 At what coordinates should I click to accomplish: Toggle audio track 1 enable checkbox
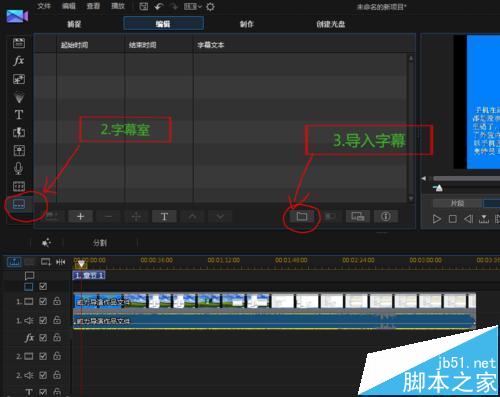click(43, 320)
